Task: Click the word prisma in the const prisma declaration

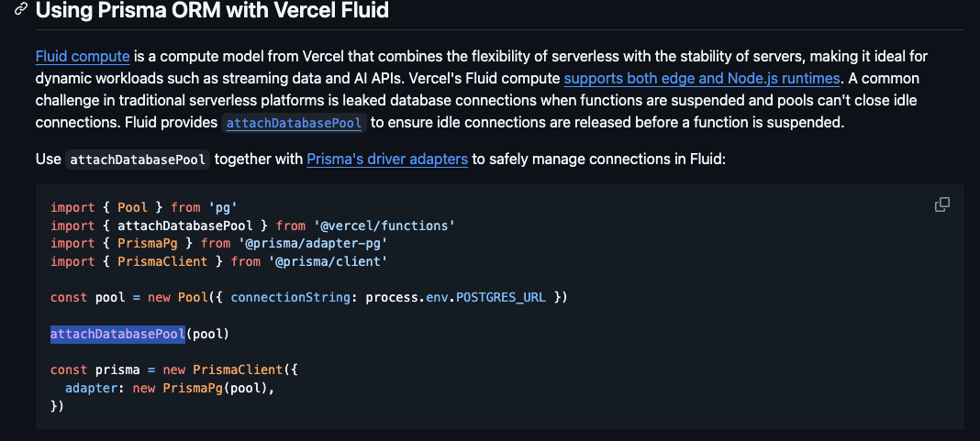Action: click(x=117, y=369)
